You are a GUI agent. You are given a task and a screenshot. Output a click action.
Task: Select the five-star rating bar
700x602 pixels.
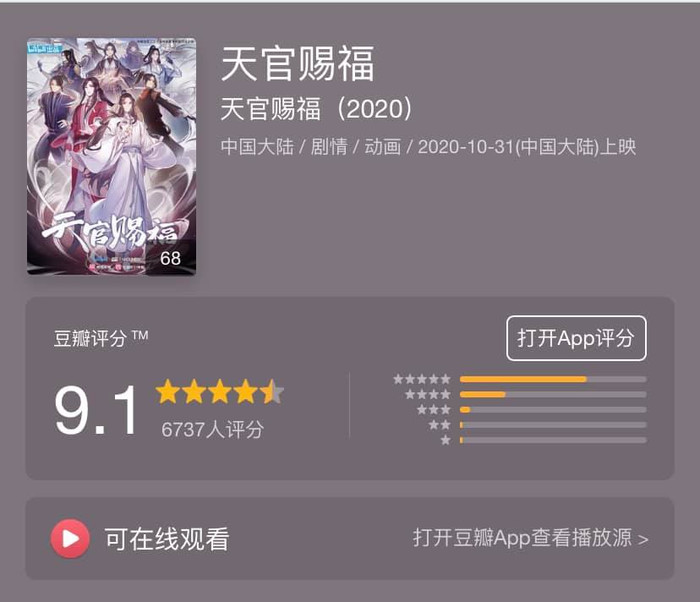[x=553, y=379]
